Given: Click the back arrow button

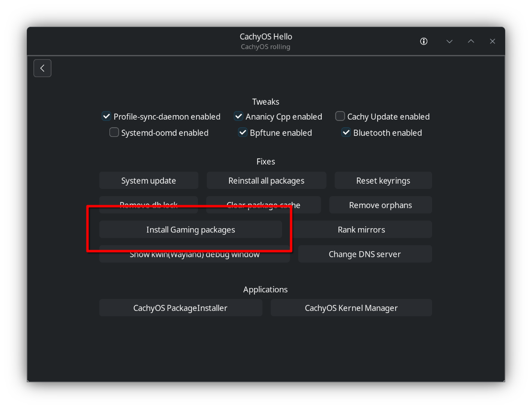Looking at the screenshot, I should [43, 68].
